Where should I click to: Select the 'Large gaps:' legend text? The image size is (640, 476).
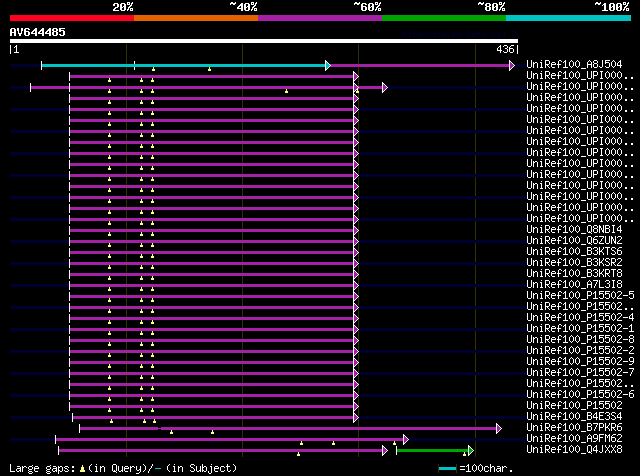tap(42, 468)
